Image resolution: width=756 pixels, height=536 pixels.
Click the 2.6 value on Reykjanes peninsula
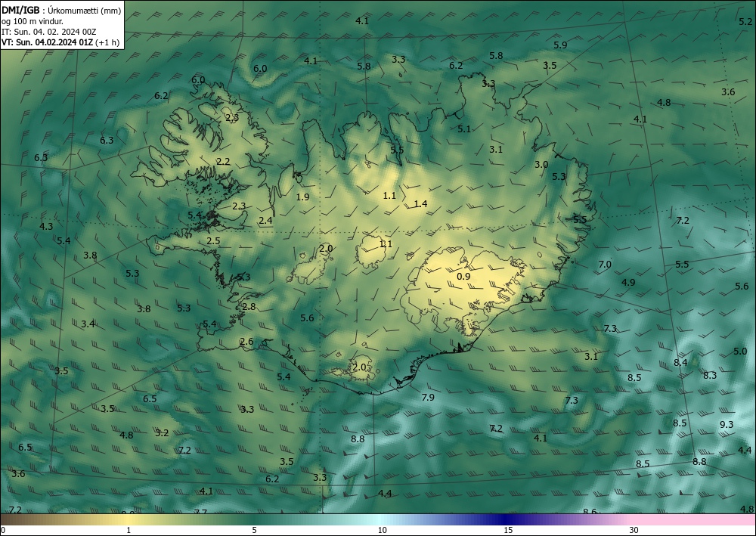click(x=246, y=342)
